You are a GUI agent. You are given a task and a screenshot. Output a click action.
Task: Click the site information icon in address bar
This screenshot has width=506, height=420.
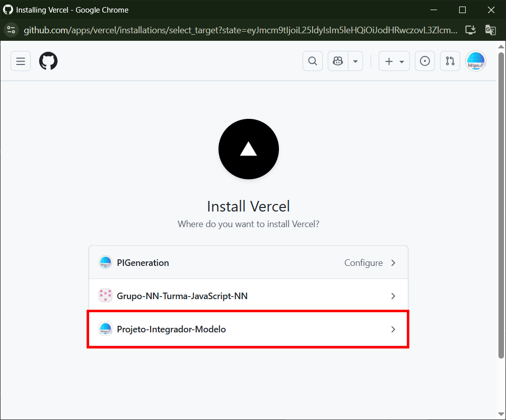11,30
